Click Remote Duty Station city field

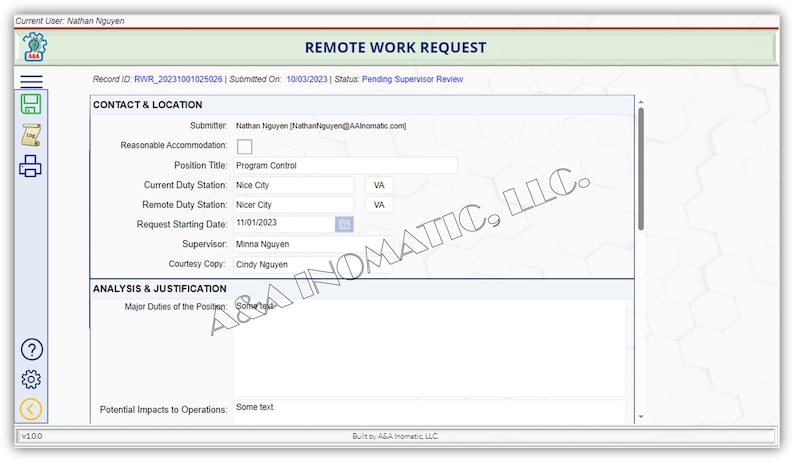click(294, 205)
